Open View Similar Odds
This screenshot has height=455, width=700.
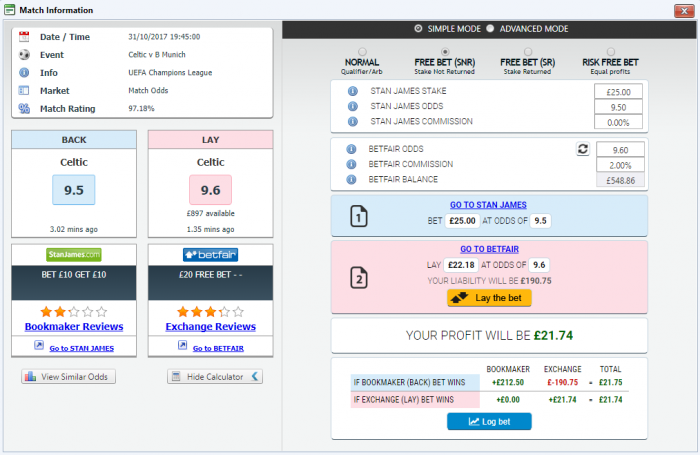coord(68,376)
